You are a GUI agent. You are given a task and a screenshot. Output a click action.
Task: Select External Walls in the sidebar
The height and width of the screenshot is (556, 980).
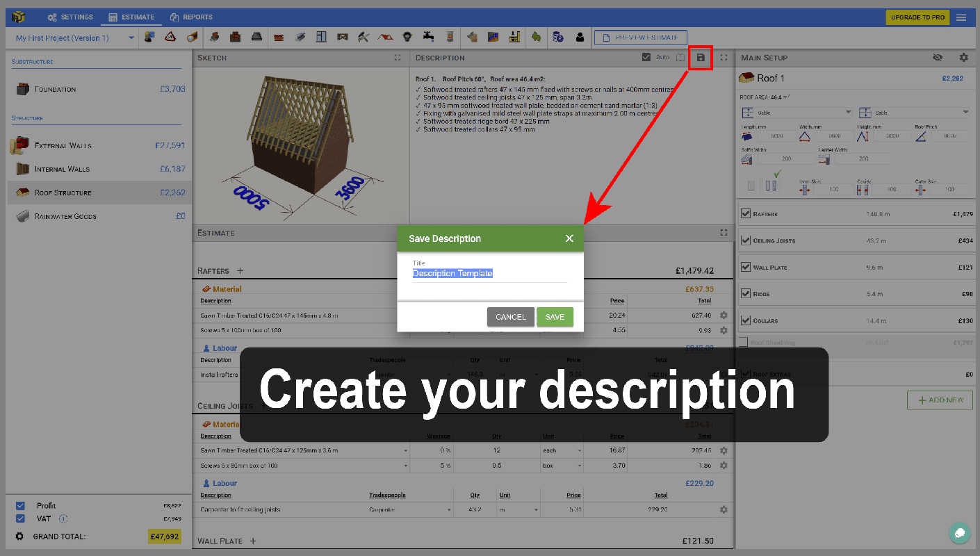(x=99, y=145)
